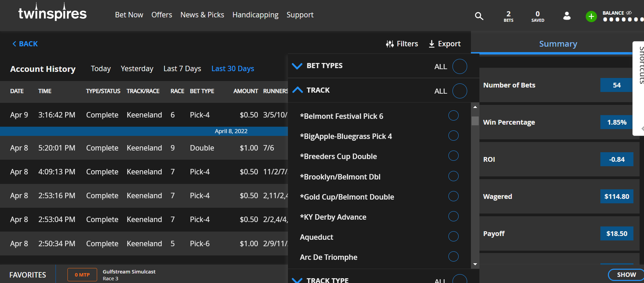Go to the twinspires home logo
The width and height of the screenshot is (644, 283).
pyautogui.click(x=52, y=12)
